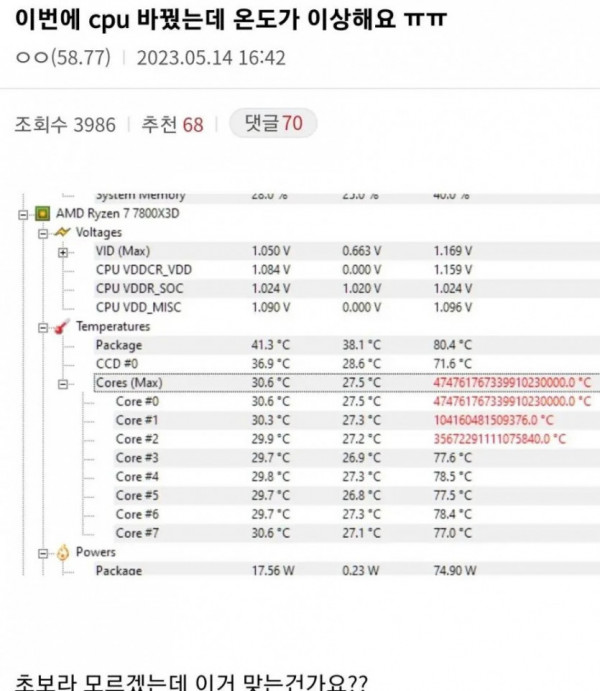Select the AMD Ryzen 7 7800X3D label
Viewport: 600px width, 691px height.
tap(118, 214)
